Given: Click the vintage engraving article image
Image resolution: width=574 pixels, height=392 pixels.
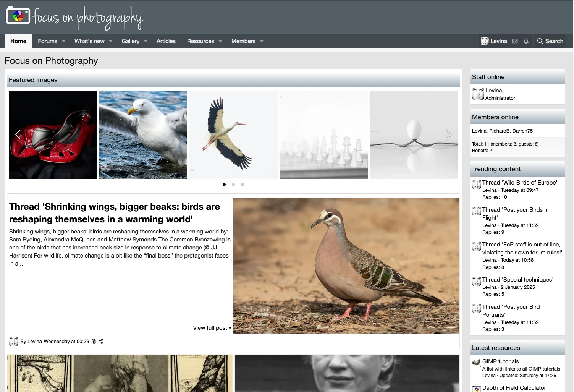Looking at the screenshot, I should click(x=120, y=373).
